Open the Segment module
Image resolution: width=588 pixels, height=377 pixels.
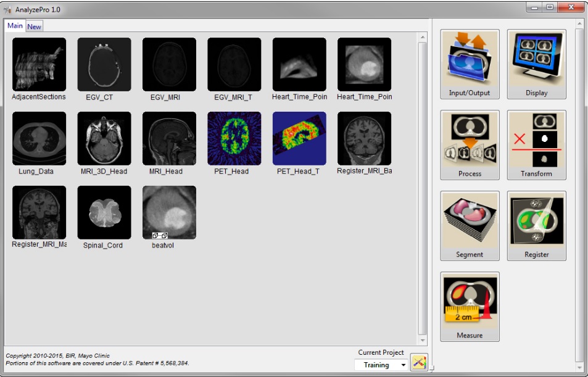point(470,225)
